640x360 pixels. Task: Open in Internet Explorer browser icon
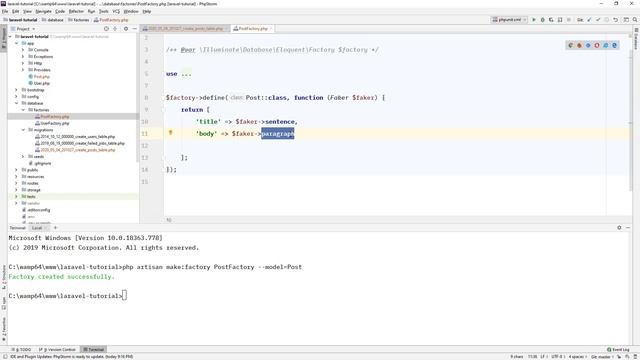point(606,45)
